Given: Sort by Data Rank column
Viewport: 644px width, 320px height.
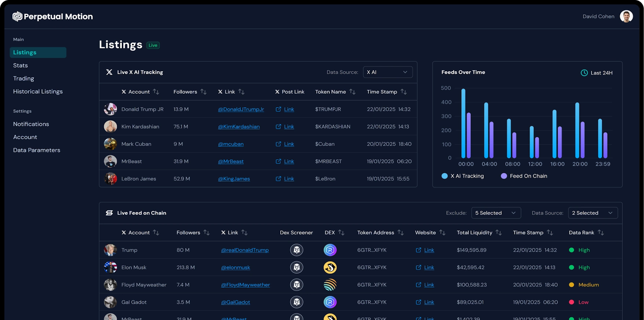Looking at the screenshot, I should pos(601,233).
